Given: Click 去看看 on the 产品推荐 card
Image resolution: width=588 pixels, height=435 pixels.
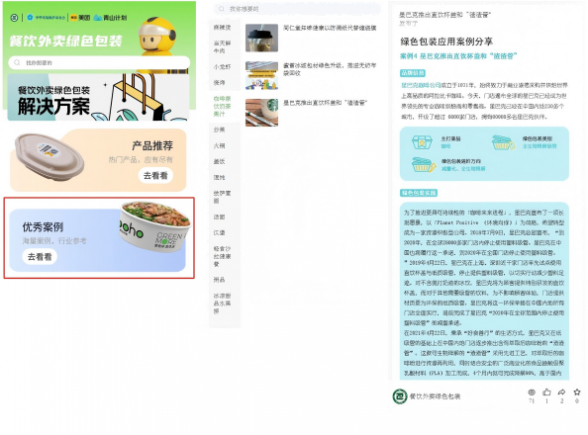Looking at the screenshot, I should pyautogui.click(x=156, y=176).
